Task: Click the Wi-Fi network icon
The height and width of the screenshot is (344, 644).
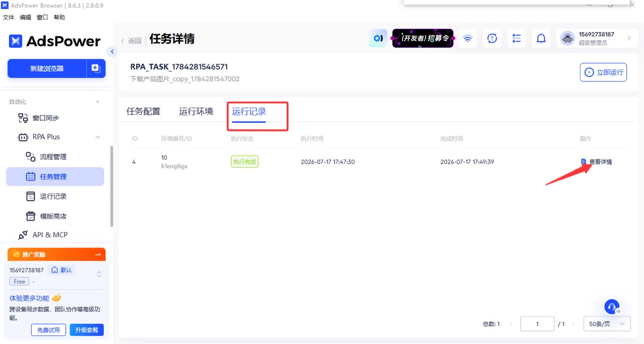Action: (467, 38)
